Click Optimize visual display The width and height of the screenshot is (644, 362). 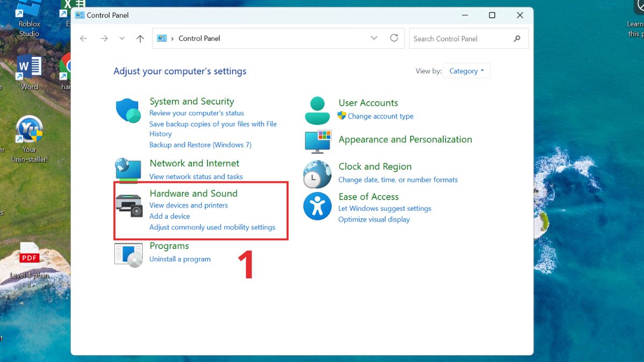tap(374, 219)
